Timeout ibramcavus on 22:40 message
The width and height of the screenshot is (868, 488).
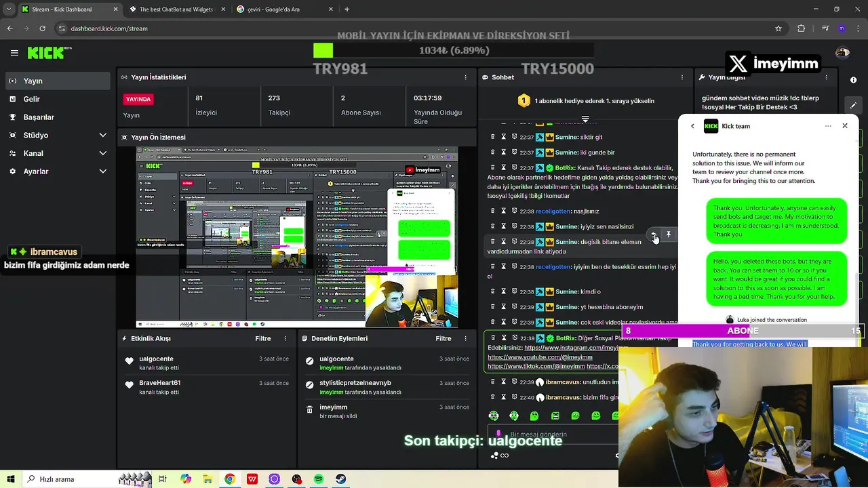pyautogui.click(x=503, y=397)
